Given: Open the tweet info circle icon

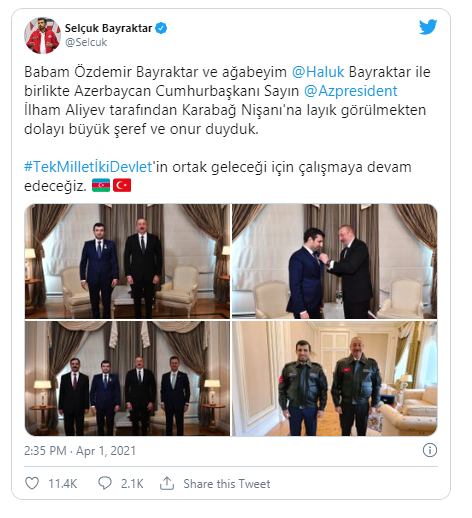Looking at the screenshot, I should point(430,450).
